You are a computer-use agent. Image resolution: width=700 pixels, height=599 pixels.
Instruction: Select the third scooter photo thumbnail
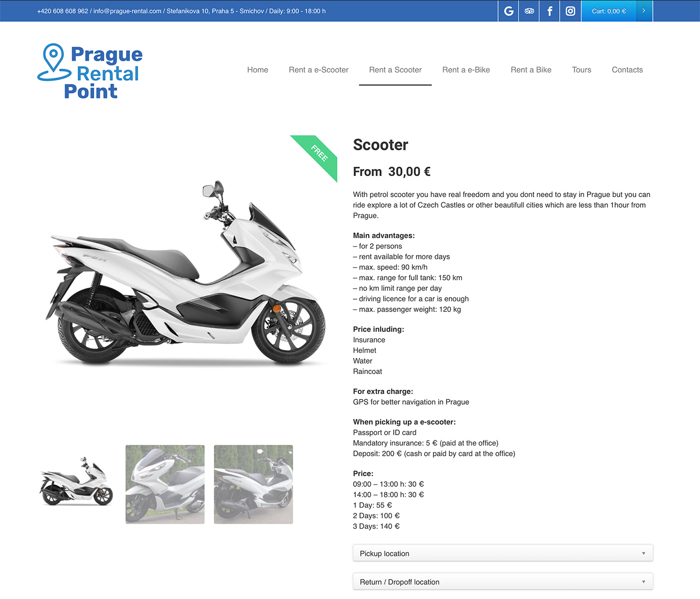coord(253,484)
